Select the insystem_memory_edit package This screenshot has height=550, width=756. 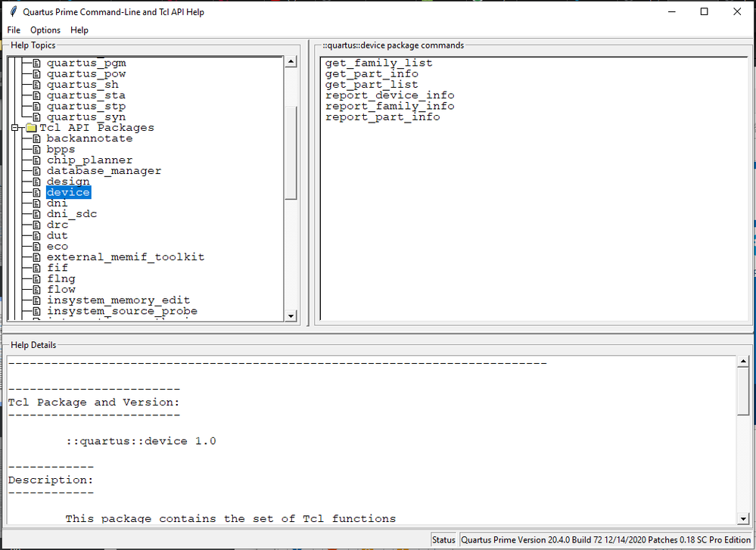pos(119,300)
